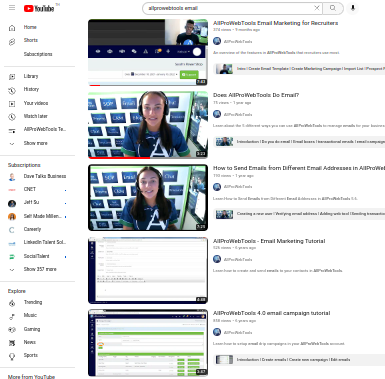Click red progress bar on first video thumbnail
385x379 pixels.
tap(95, 85)
